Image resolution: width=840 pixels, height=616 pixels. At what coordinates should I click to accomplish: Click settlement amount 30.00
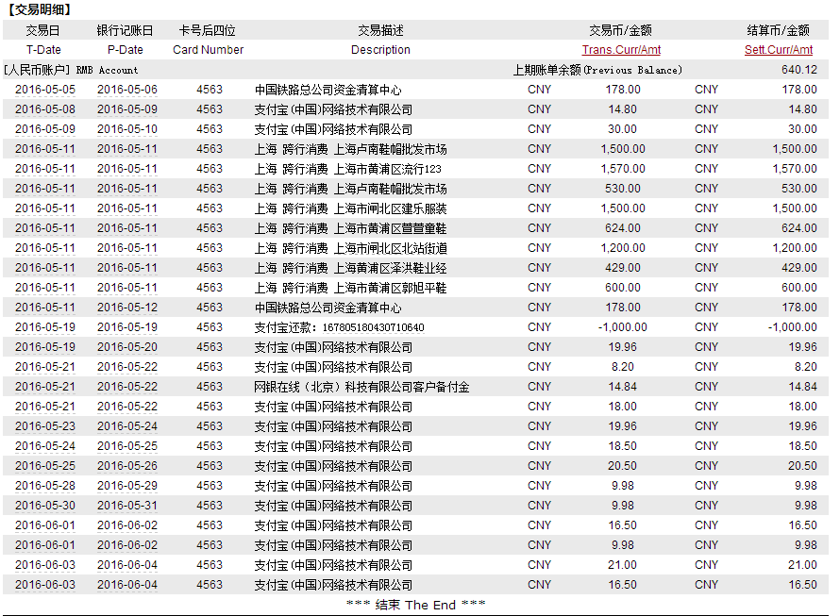pos(802,129)
